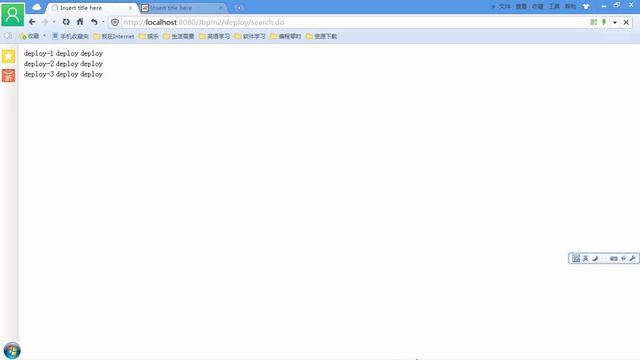Screen dimensions: 640x360
Task: Click the shirt skin icon in title bar
Action: click(x=586, y=7)
